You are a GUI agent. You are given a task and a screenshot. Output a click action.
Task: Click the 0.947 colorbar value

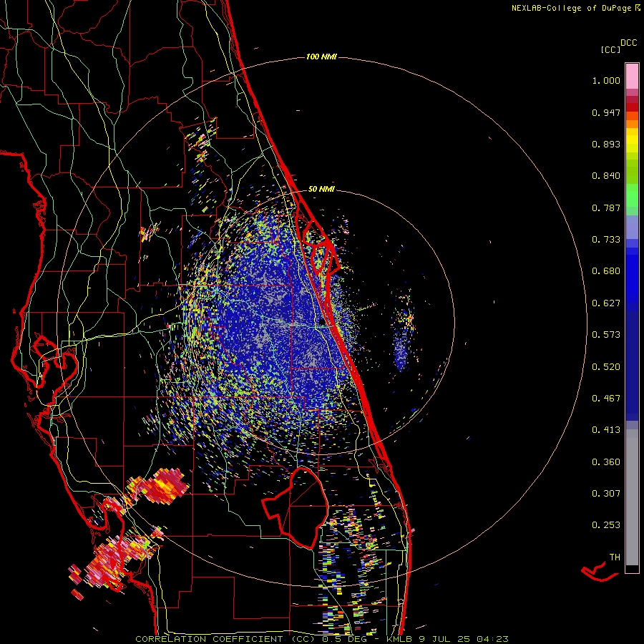pos(606,112)
